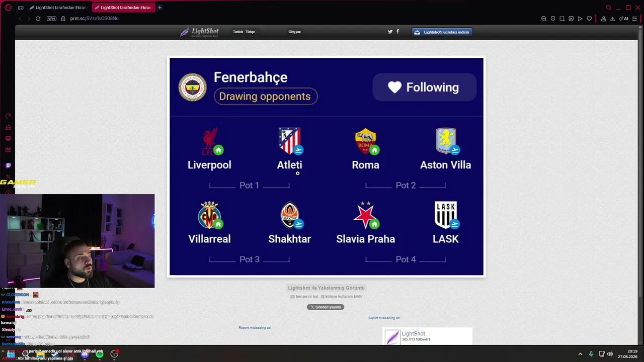Open a new browser tab
The height and width of the screenshot is (362, 644).
(159, 8)
